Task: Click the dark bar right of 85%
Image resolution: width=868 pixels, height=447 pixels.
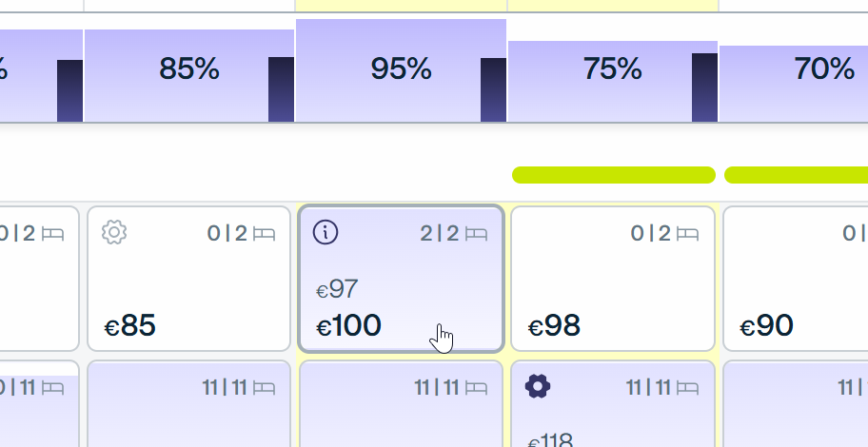Action: (x=281, y=89)
